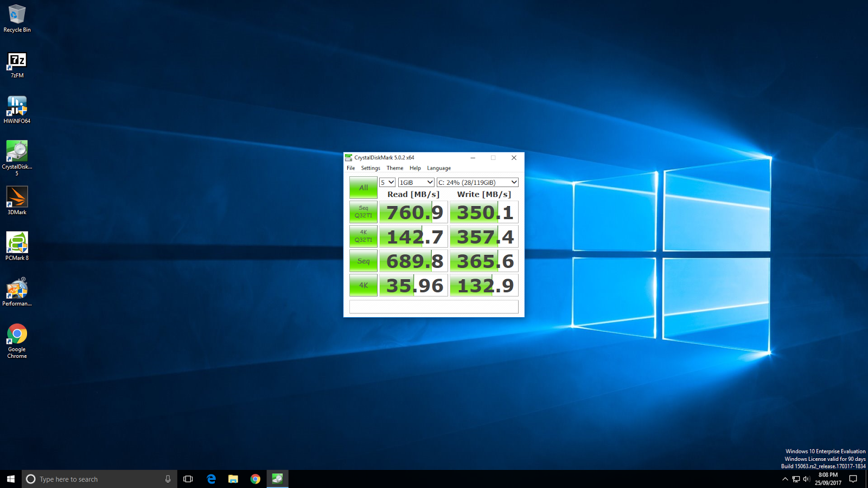
Task: Open File Explorer from the taskbar
Action: click(x=233, y=479)
